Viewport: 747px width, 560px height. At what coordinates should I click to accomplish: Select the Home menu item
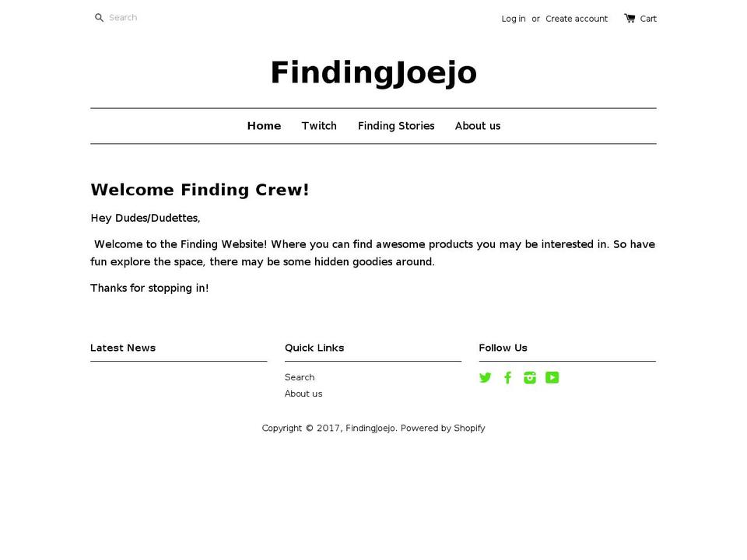pos(264,126)
